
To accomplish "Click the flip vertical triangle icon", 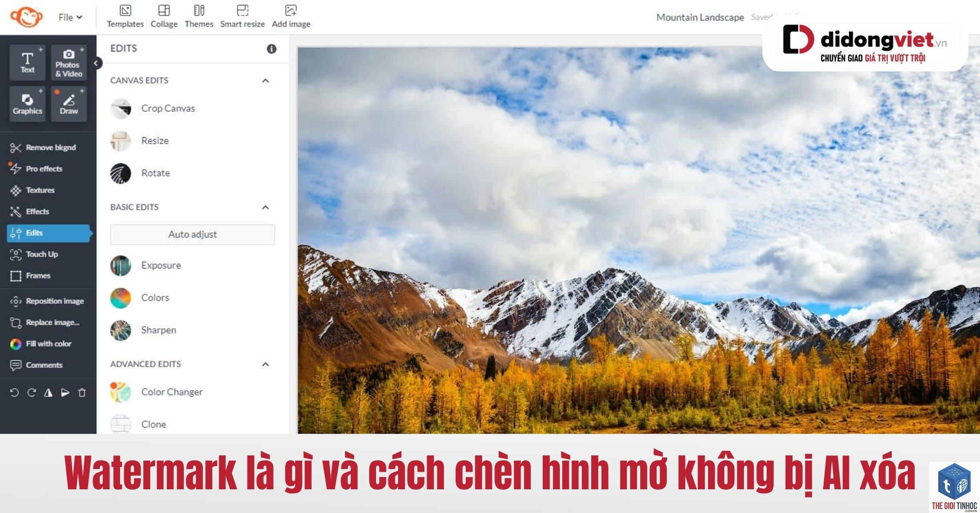I will [65, 393].
